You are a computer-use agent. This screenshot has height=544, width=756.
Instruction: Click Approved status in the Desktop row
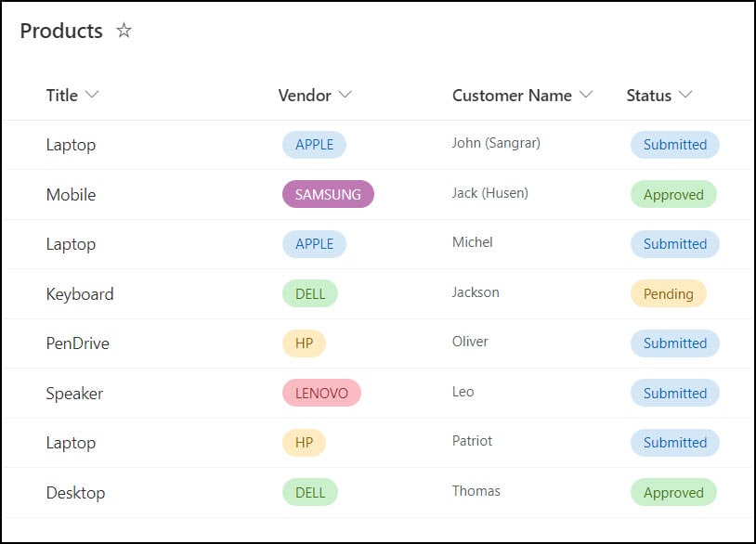[673, 492]
